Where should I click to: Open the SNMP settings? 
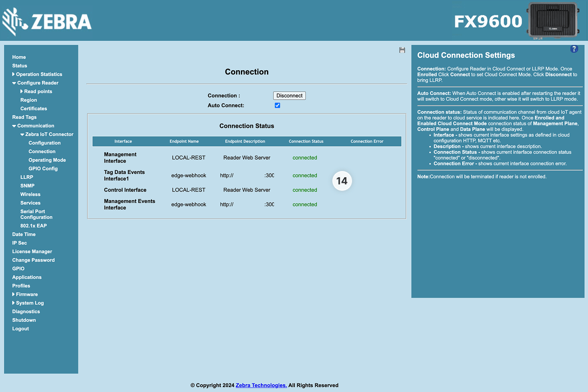click(27, 186)
